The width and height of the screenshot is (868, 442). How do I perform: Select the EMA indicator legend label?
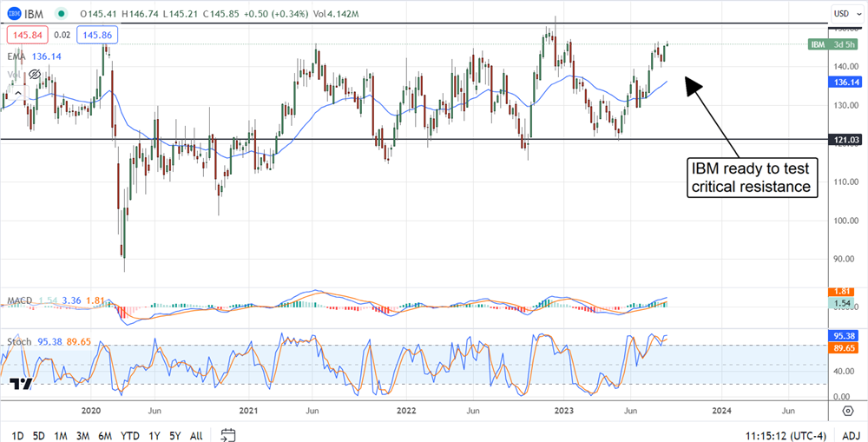coord(16,56)
